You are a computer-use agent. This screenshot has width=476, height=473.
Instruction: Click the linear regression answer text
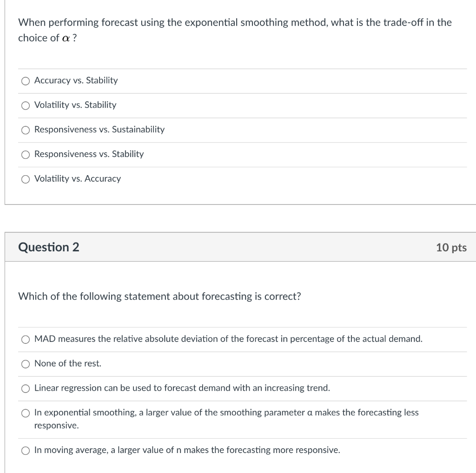(181, 388)
